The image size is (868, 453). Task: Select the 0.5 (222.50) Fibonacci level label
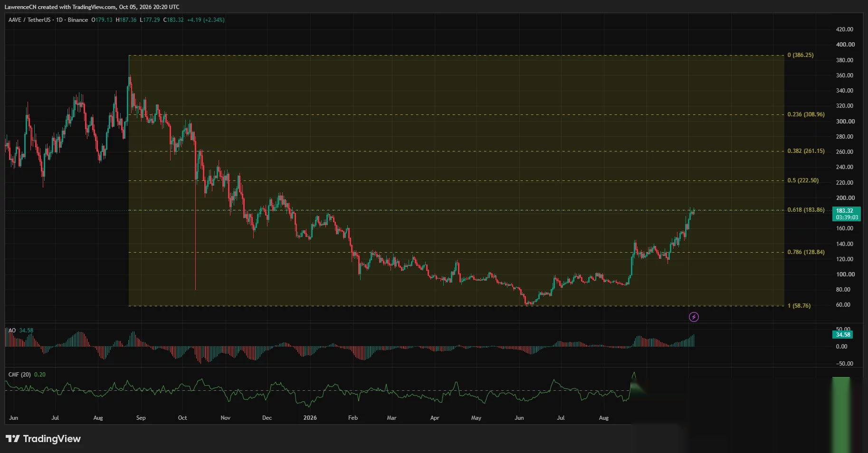point(803,180)
